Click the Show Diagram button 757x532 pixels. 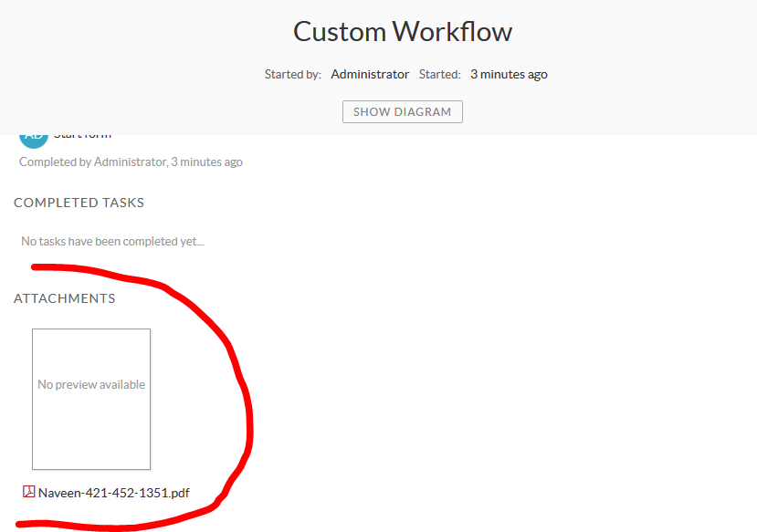[x=402, y=112]
